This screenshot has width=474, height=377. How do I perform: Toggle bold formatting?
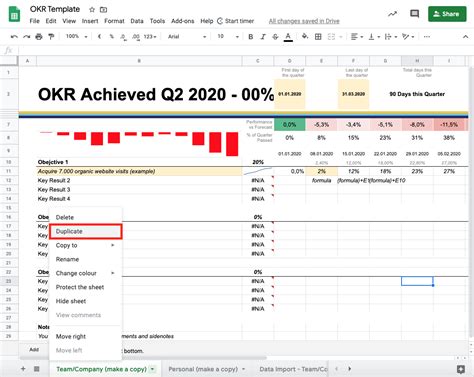tap(251, 37)
